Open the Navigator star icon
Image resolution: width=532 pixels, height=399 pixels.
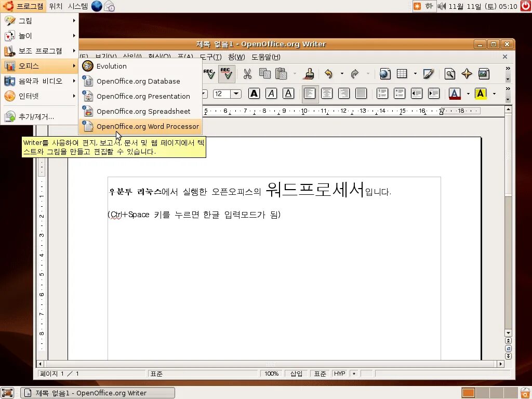tap(467, 74)
